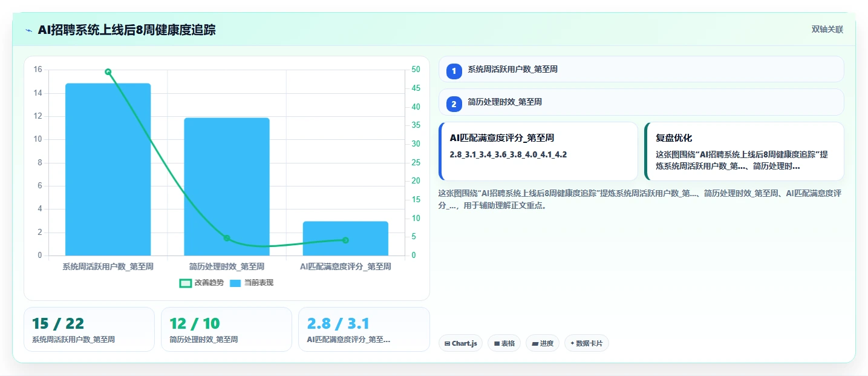
Task: Click the 简历处理时效 blue bar
Action: point(227,186)
